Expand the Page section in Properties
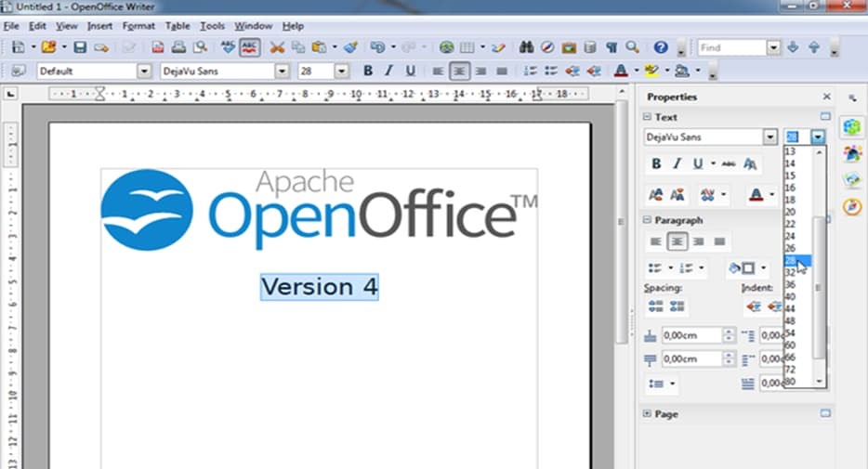The image size is (868, 469). tap(648, 414)
